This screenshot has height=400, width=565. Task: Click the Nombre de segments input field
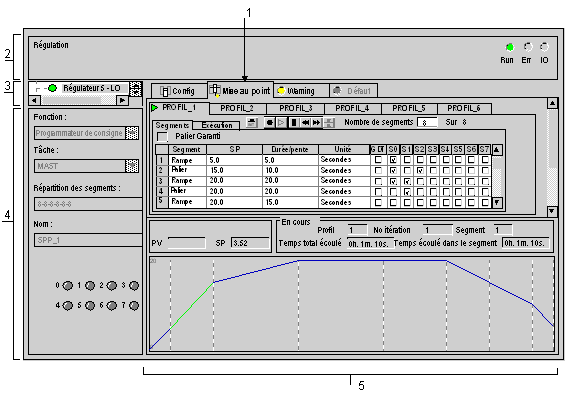pos(428,122)
